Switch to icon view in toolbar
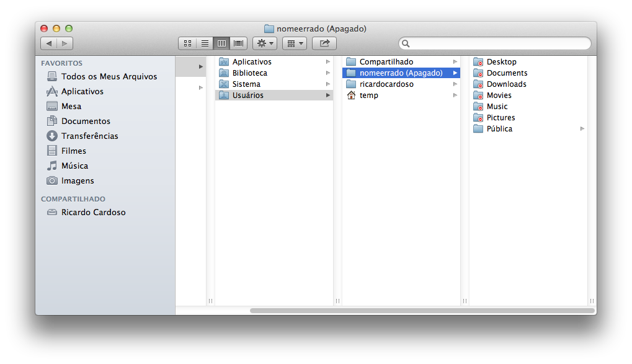 click(x=187, y=43)
